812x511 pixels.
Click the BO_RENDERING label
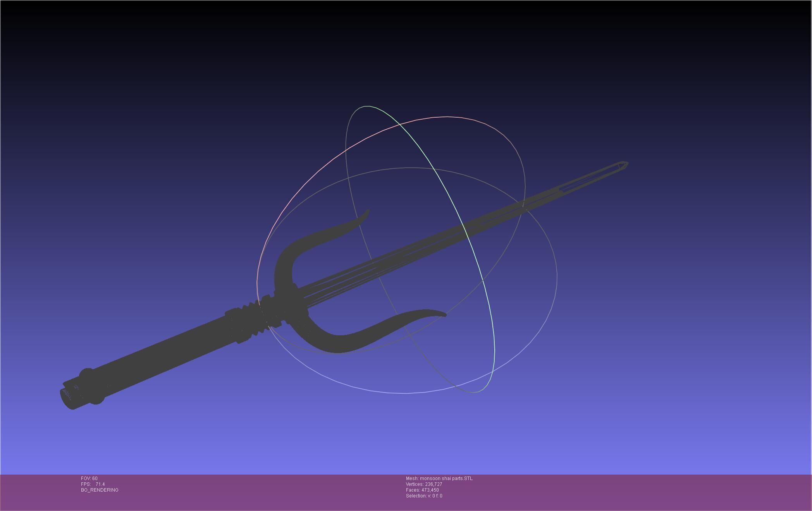coord(100,490)
